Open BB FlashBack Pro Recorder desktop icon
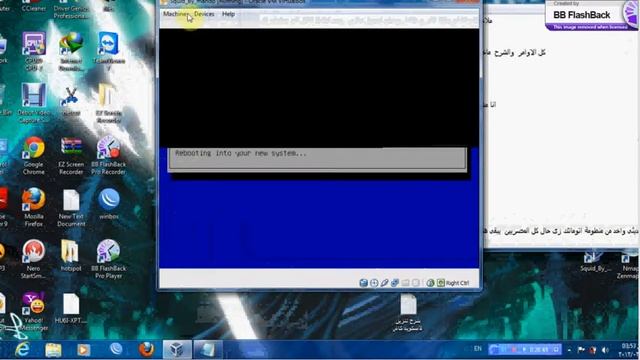640x360 pixels. (109, 156)
